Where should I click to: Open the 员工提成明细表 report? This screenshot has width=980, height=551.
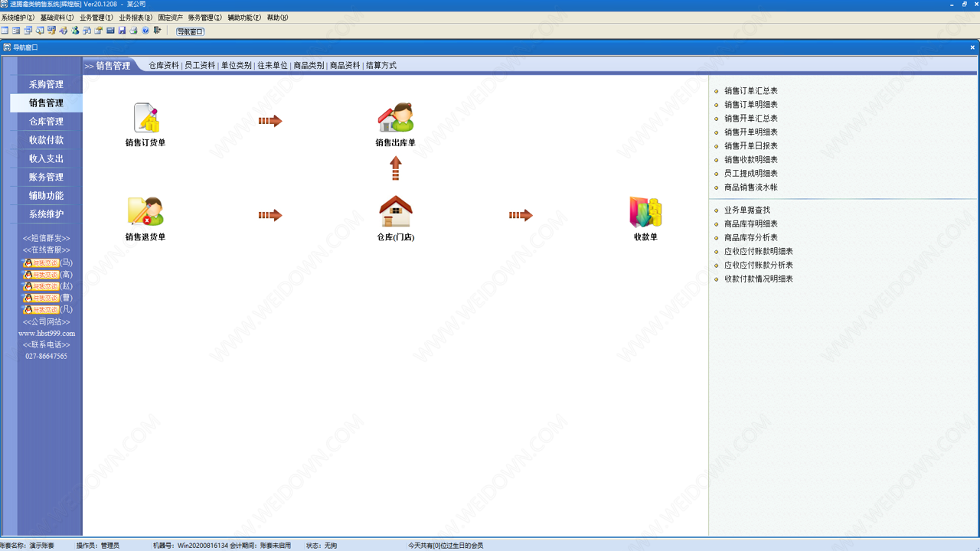[751, 174]
